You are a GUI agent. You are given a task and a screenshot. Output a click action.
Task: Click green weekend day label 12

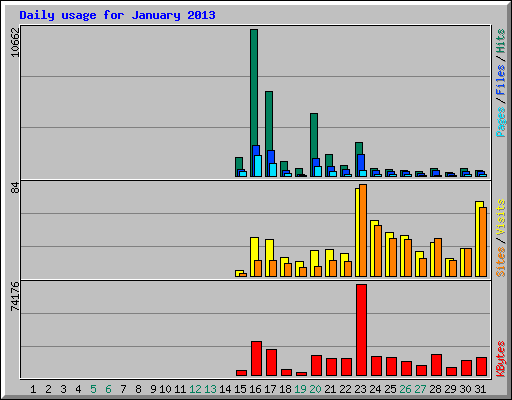[195, 389]
